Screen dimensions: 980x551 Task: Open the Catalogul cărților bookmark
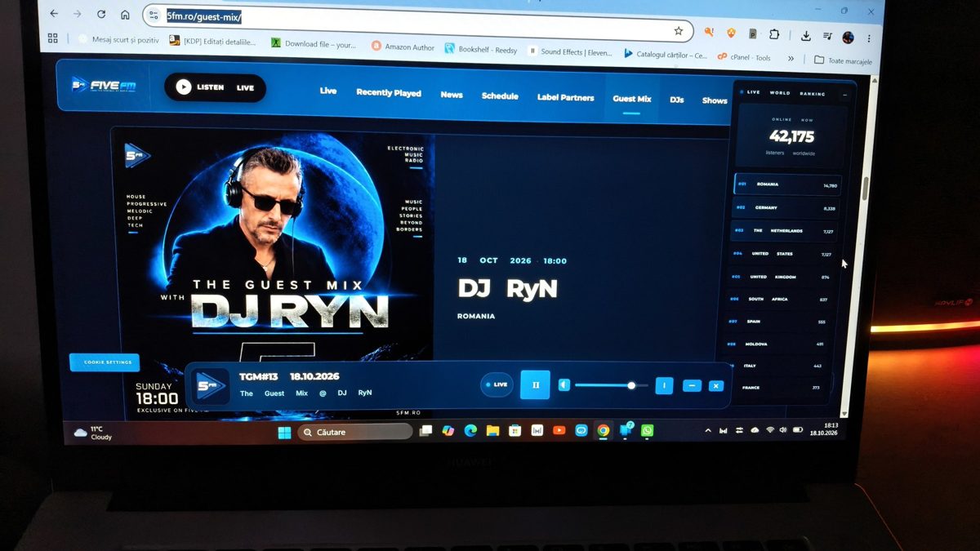pos(666,55)
